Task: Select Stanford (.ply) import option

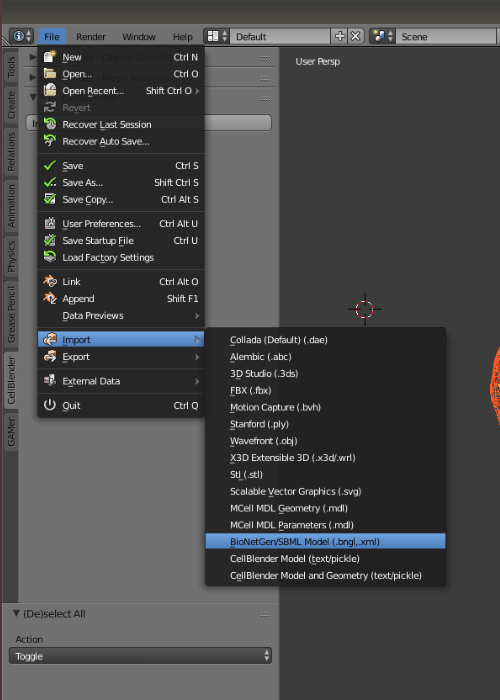Action: click(325, 424)
